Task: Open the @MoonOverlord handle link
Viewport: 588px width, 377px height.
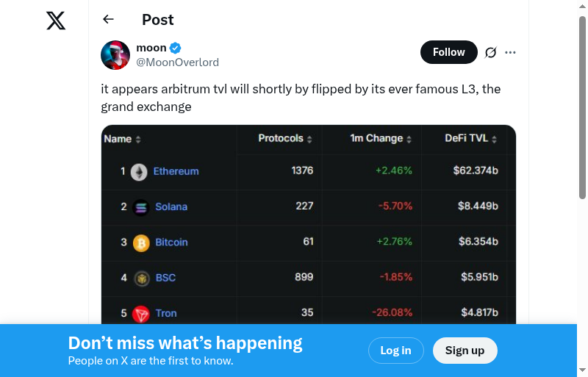Action: pyautogui.click(x=177, y=62)
